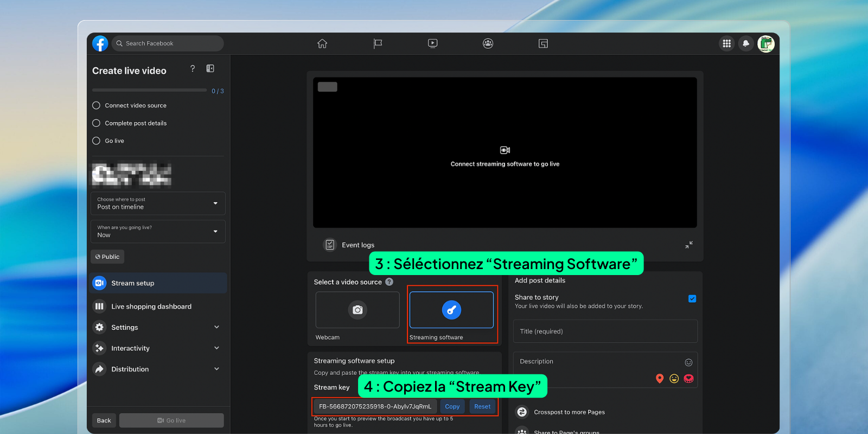Click the Public audience button
The width and height of the screenshot is (868, 434).
(107, 257)
